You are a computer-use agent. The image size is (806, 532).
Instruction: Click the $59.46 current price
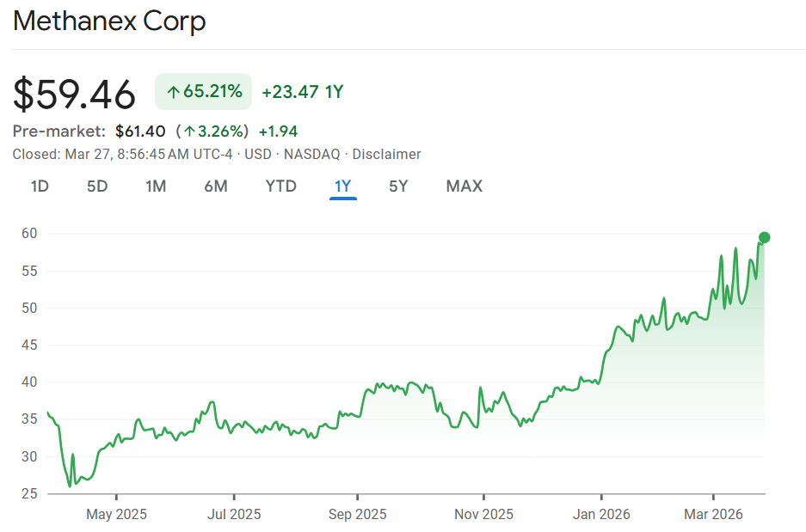pos(74,94)
